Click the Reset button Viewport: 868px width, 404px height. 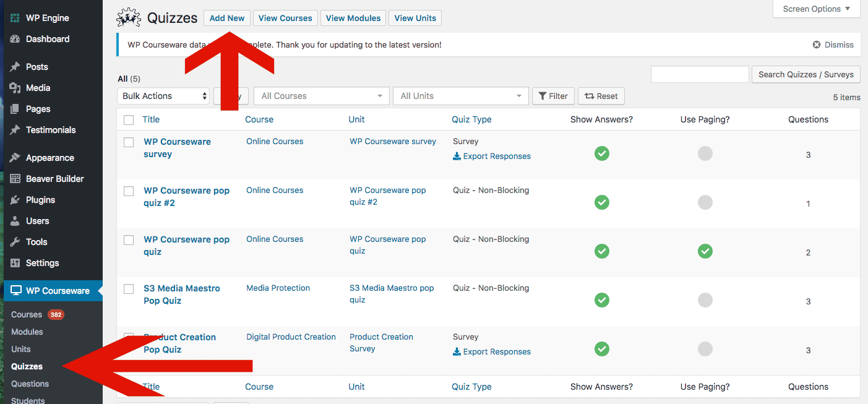point(601,96)
